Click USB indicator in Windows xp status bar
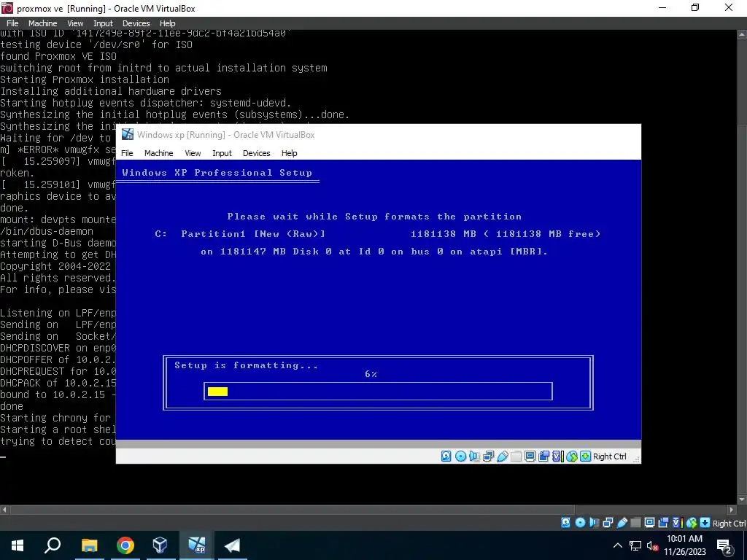The width and height of the screenshot is (747, 560). click(x=502, y=456)
